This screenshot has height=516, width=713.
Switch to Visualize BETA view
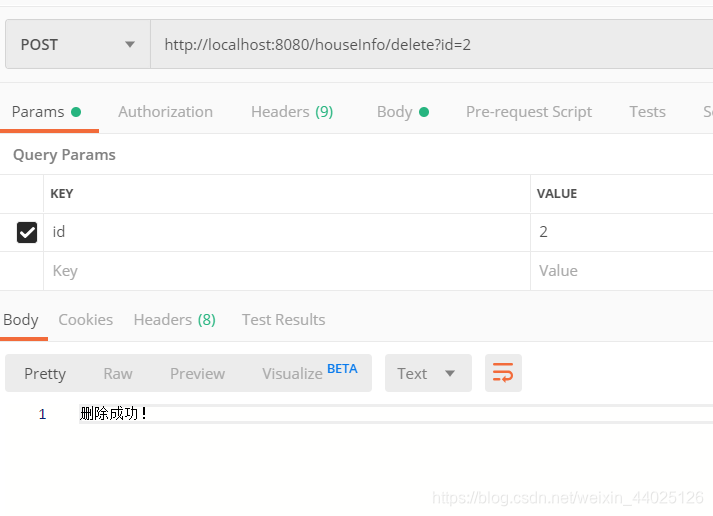click(310, 373)
